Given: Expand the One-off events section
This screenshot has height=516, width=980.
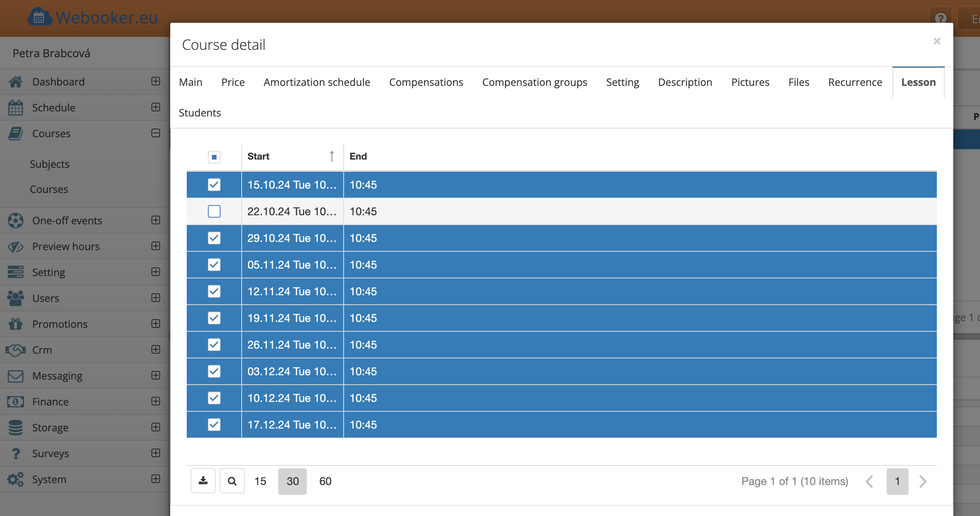Looking at the screenshot, I should [156, 220].
